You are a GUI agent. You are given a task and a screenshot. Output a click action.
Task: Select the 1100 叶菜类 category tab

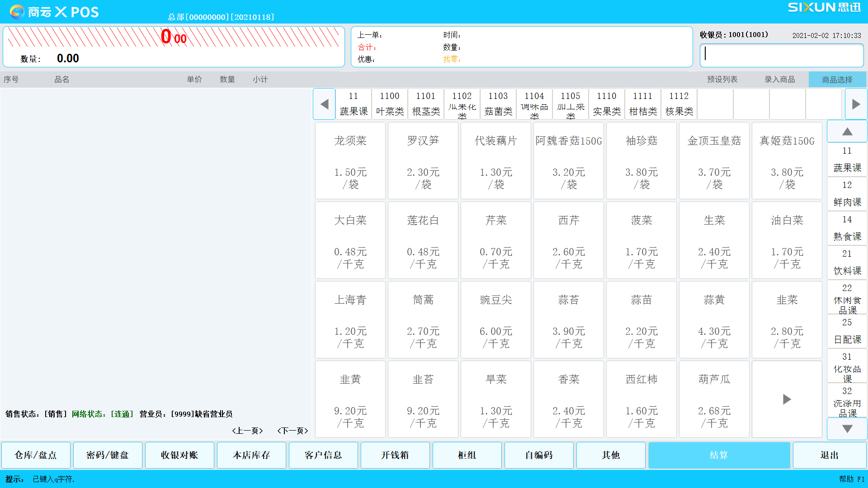390,104
